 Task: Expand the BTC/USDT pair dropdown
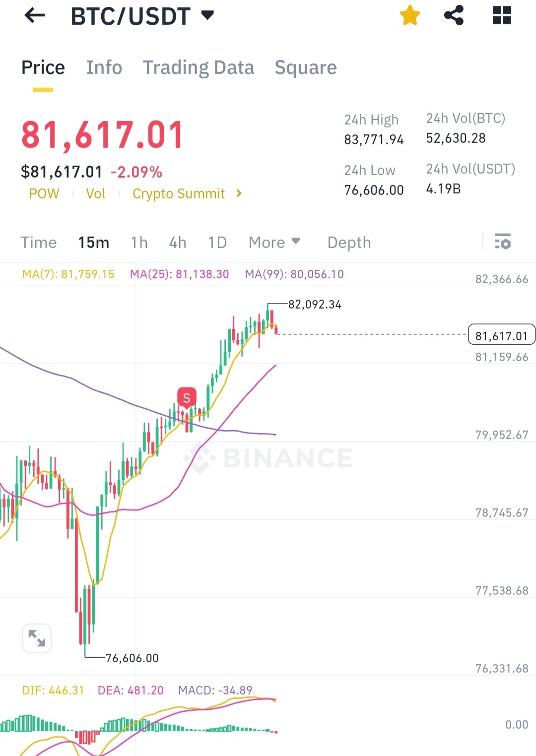(x=207, y=15)
